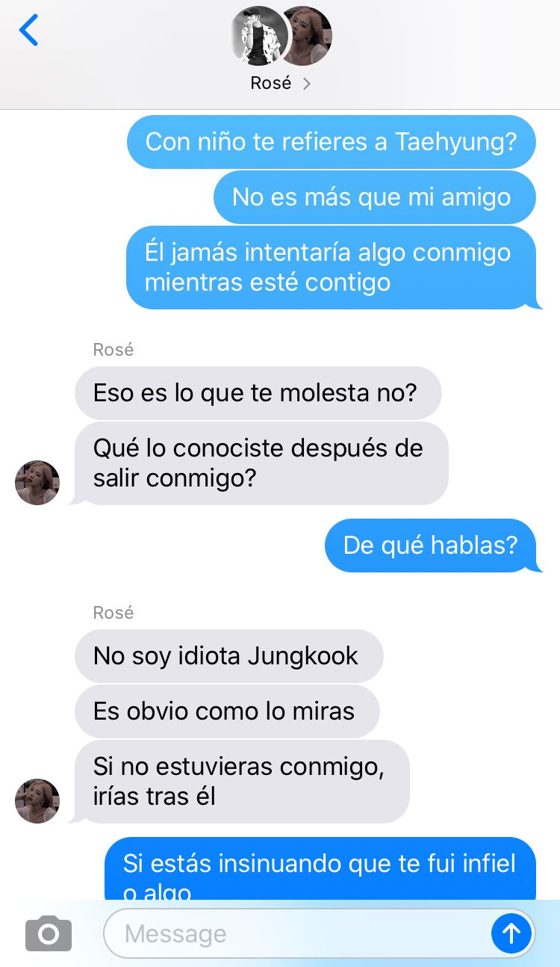Expand contact details chevron next to Rosé
The image size is (560, 967).
coord(306,84)
